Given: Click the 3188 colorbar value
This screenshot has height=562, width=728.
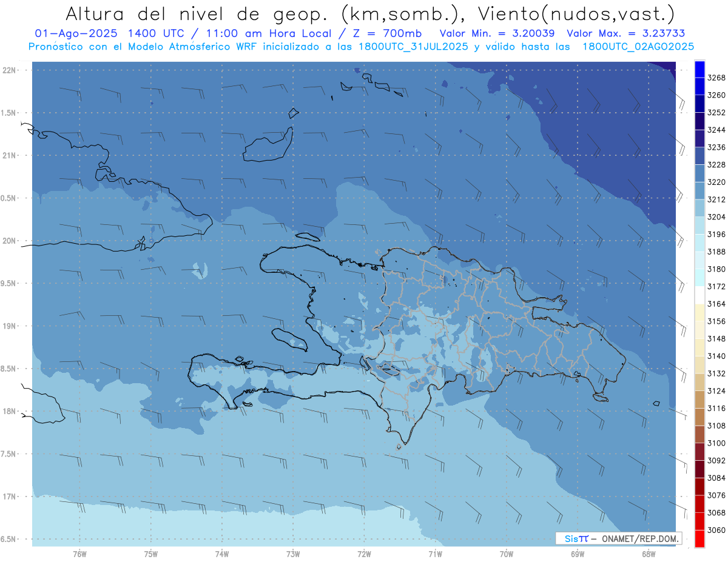Looking at the screenshot, I should (716, 252).
